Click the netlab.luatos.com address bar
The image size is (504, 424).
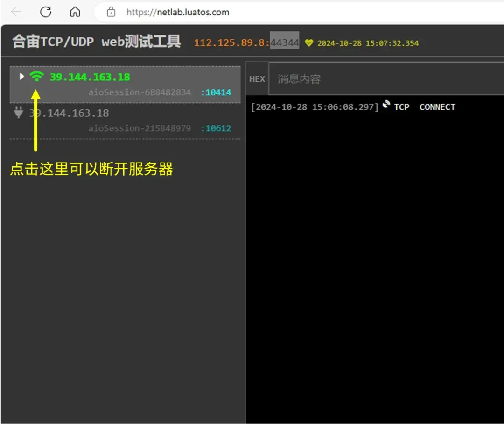tap(177, 12)
